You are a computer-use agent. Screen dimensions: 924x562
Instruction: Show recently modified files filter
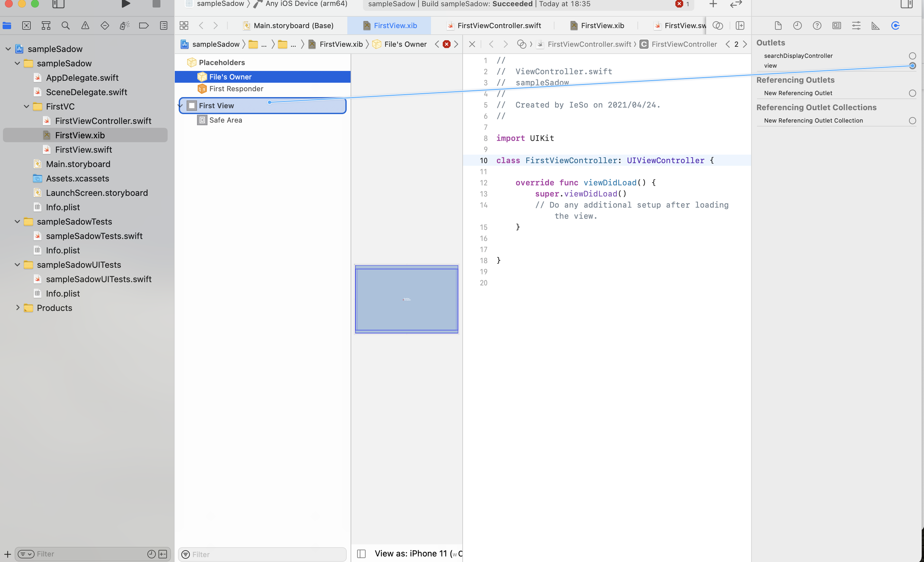(x=152, y=554)
